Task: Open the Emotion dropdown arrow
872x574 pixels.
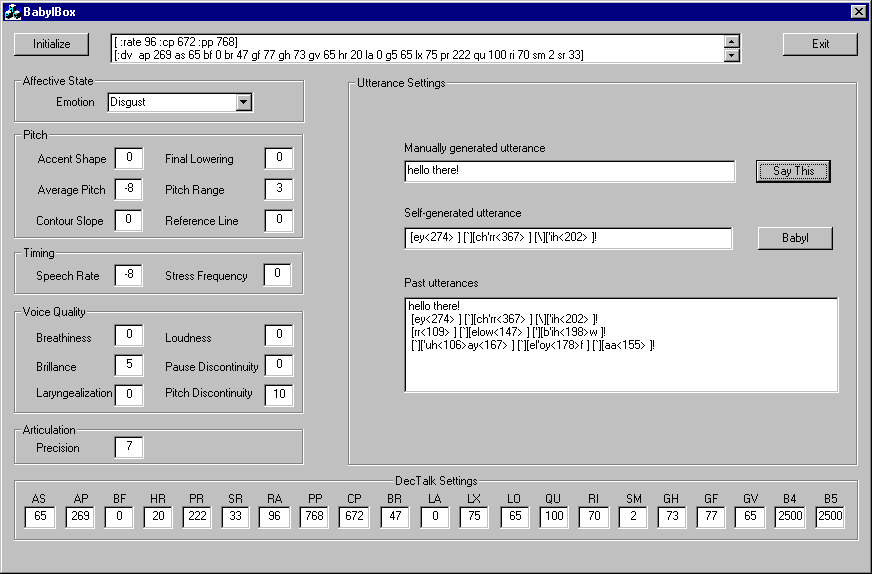Action: coord(244,102)
